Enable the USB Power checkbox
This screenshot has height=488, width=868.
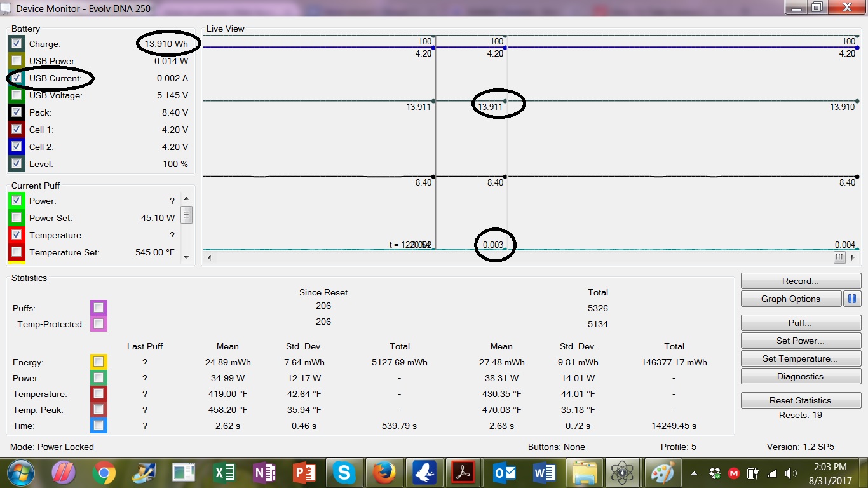[x=17, y=61]
